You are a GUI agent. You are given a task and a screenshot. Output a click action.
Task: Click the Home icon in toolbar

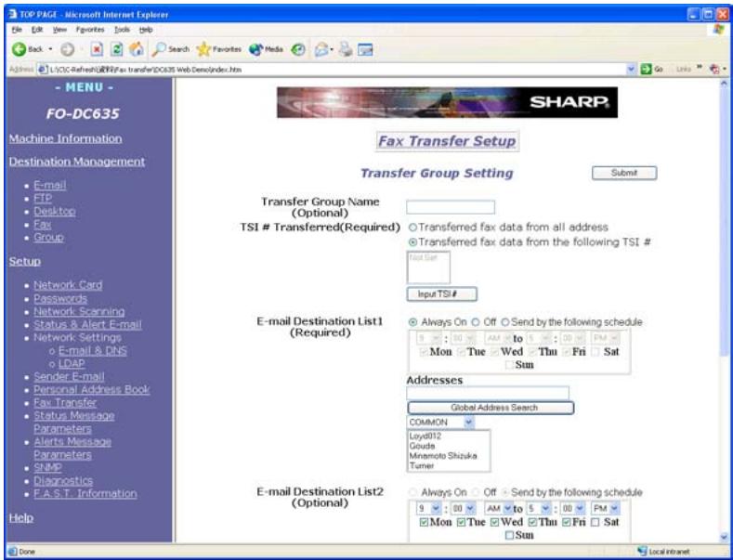(137, 49)
